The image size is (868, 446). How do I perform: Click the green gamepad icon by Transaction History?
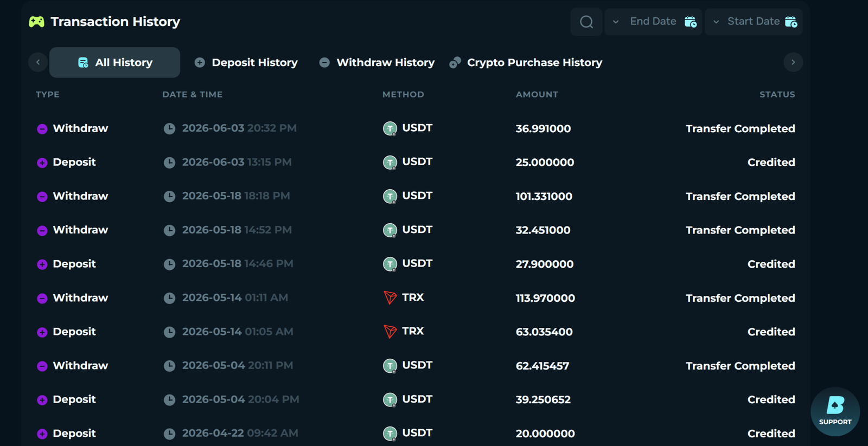tap(36, 22)
